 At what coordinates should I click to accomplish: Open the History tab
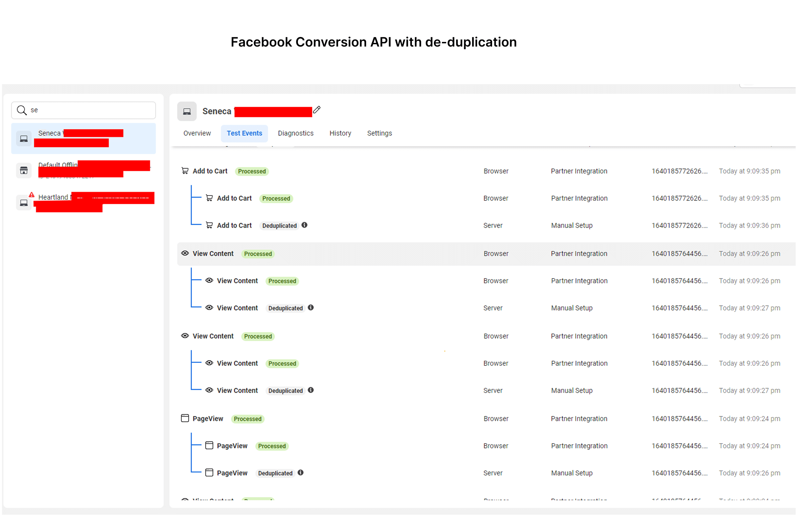(340, 133)
